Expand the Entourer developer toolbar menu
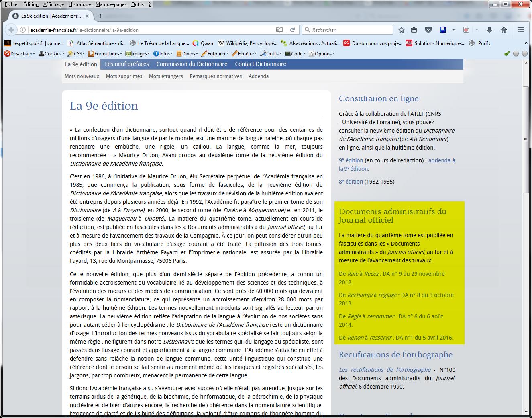 click(215, 54)
